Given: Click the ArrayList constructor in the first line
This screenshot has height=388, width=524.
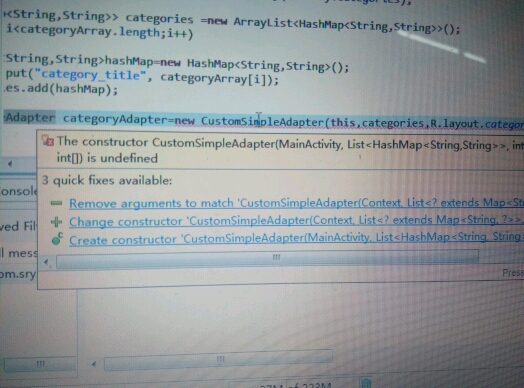Looking at the screenshot, I should pyautogui.click(x=347, y=25).
